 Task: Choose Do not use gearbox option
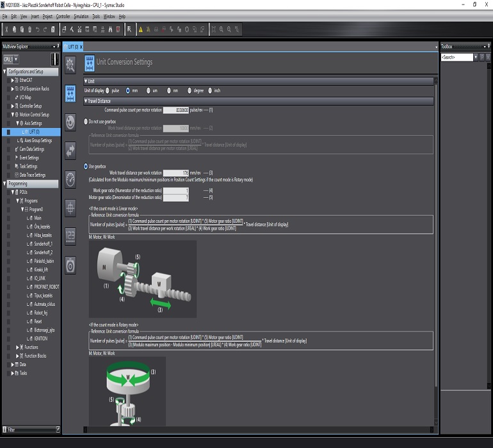(x=86, y=122)
